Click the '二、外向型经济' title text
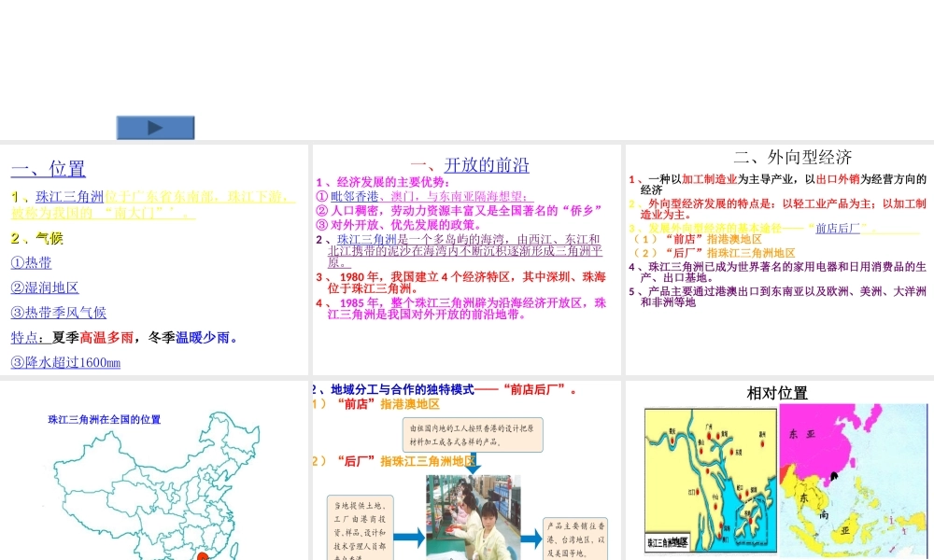 tap(792, 157)
